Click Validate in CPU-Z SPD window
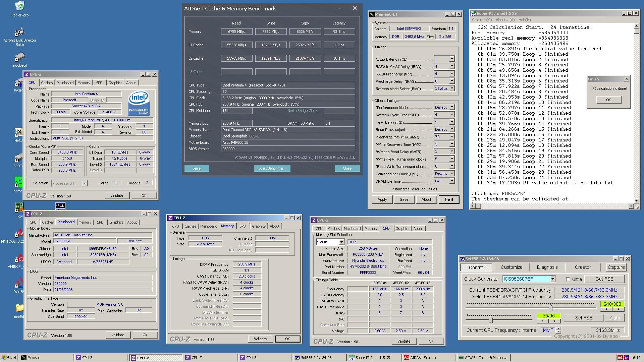 (x=404, y=341)
